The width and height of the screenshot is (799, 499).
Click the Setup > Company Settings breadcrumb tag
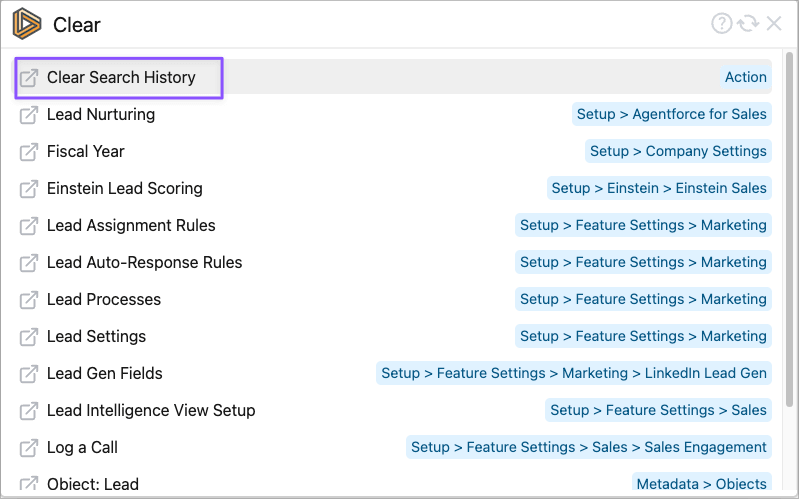(x=678, y=152)
